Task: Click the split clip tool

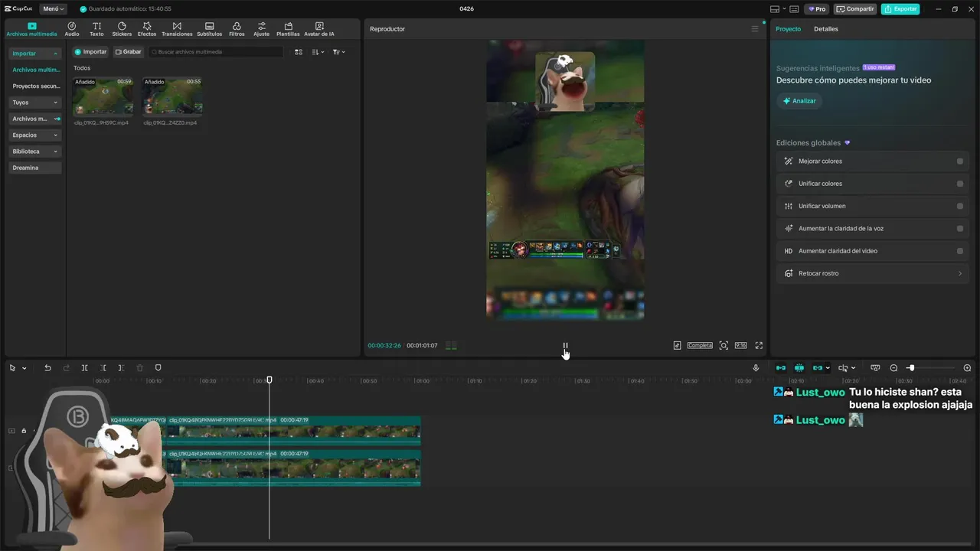Action: click(x=85, y=368)
